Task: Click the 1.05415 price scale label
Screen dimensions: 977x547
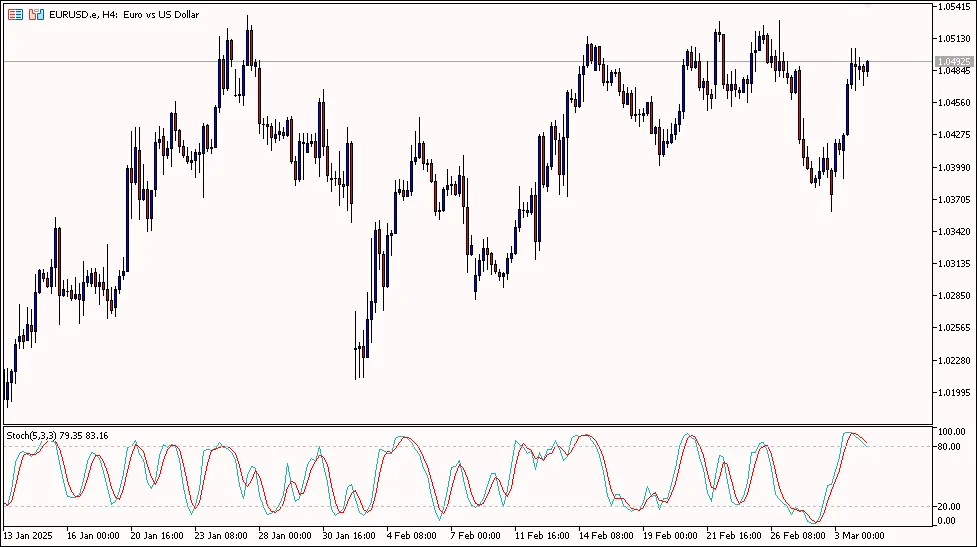Action: click(x=954, y=7)
